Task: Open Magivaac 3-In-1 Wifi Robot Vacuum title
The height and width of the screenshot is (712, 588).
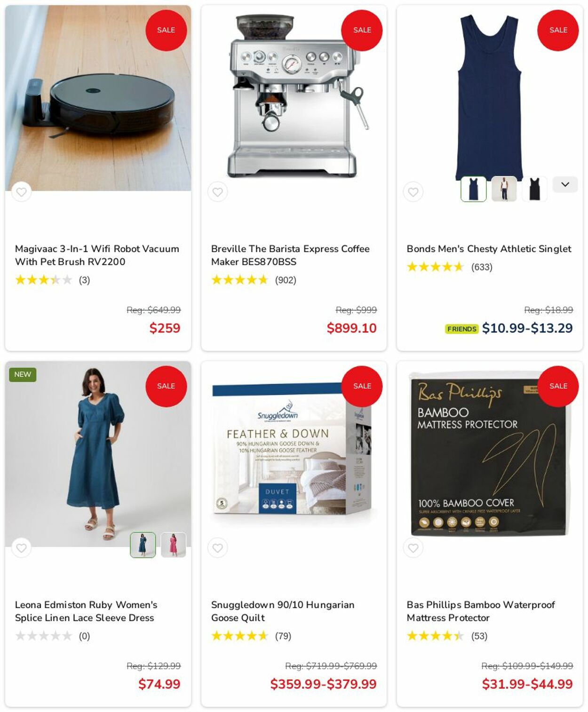Action: pos(97,255)
